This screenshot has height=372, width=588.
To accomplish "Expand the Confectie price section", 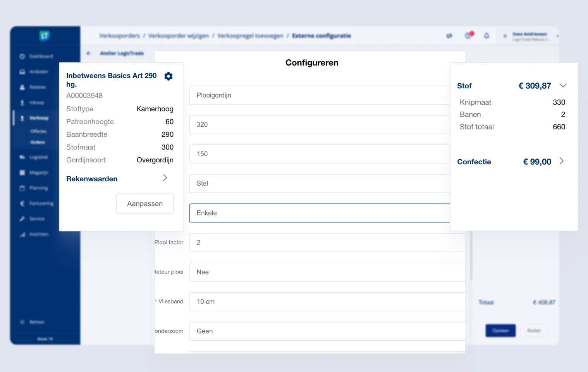I will pos(562,162).
